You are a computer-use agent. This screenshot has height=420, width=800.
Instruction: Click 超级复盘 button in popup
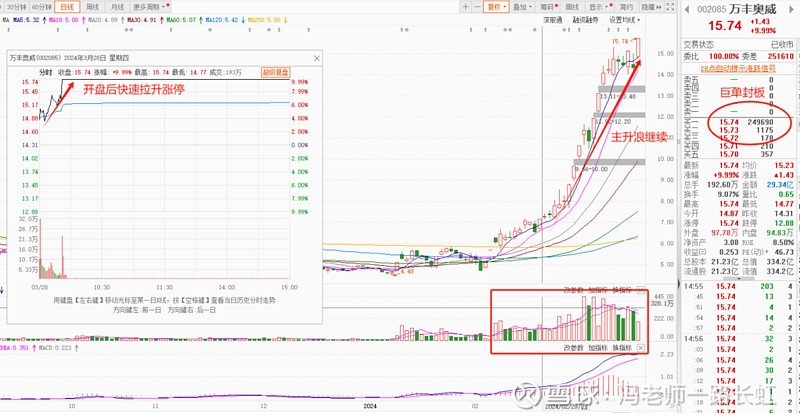[x=276, y=72]
